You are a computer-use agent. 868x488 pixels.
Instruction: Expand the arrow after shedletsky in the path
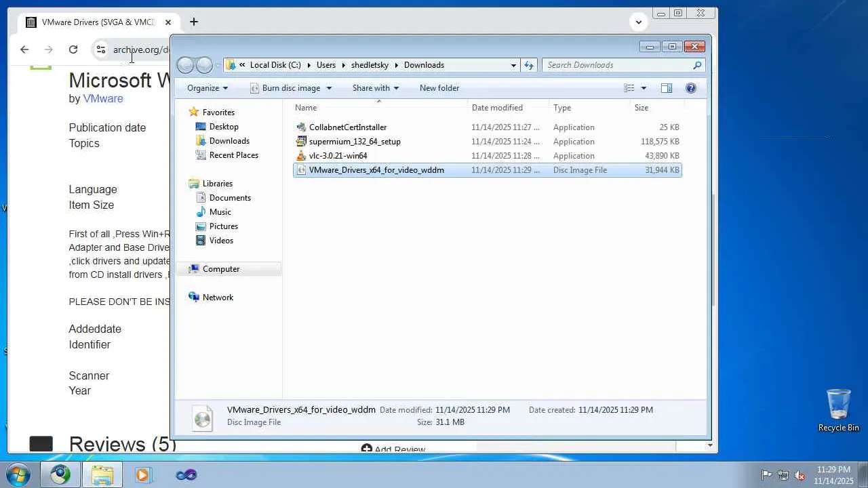pyautogui.click(x=396, y=65)
